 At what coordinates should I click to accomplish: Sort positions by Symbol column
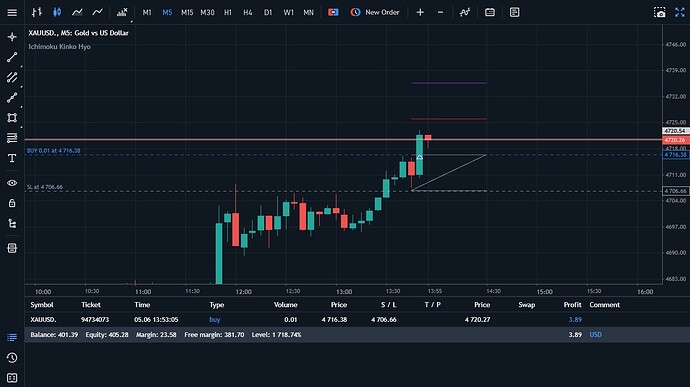click(42, 305)
